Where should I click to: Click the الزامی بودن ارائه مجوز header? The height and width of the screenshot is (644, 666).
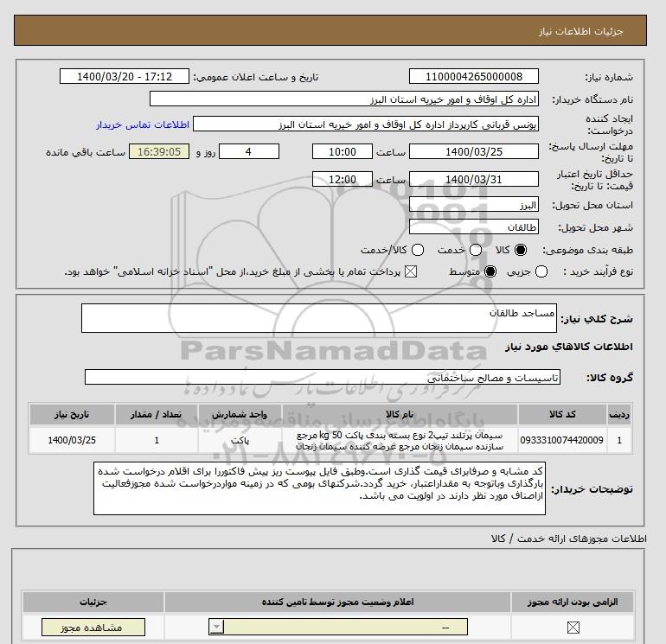(573, 602)
